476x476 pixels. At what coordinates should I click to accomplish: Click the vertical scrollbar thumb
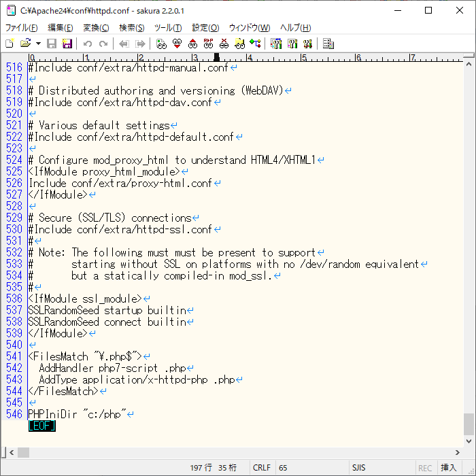(469, 424)
